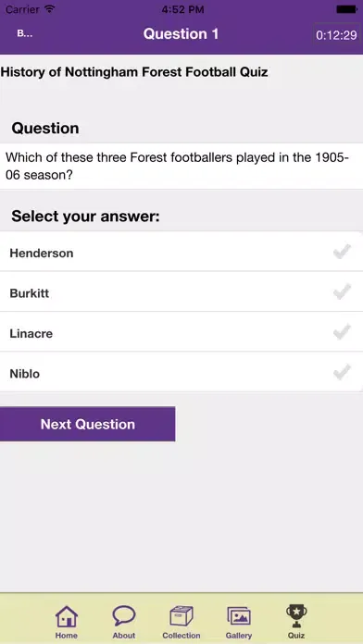Tap the Question 1 header title
This screenshot has width=363, height=644.
click(x=181, y=33)
